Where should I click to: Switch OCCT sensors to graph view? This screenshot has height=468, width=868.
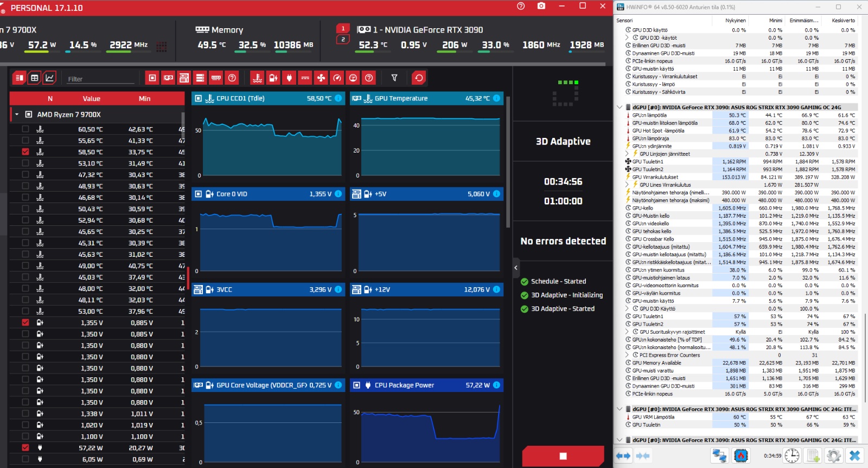[49, 78]
